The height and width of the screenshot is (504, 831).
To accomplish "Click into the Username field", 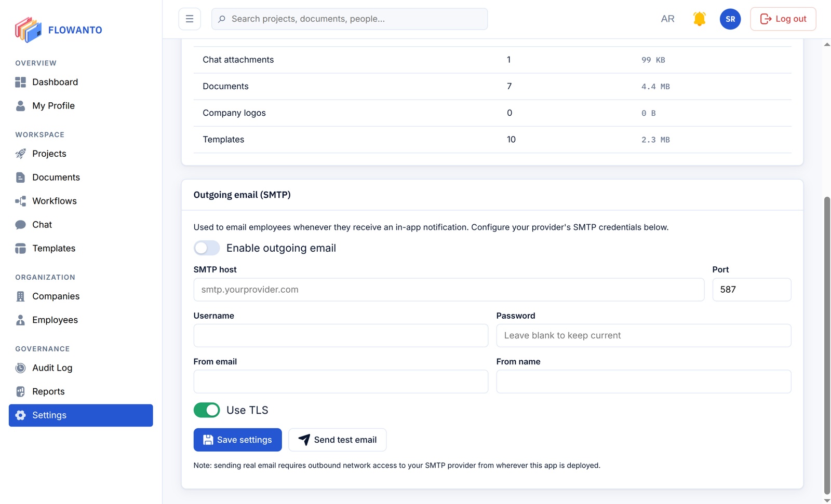I will 341,335.
